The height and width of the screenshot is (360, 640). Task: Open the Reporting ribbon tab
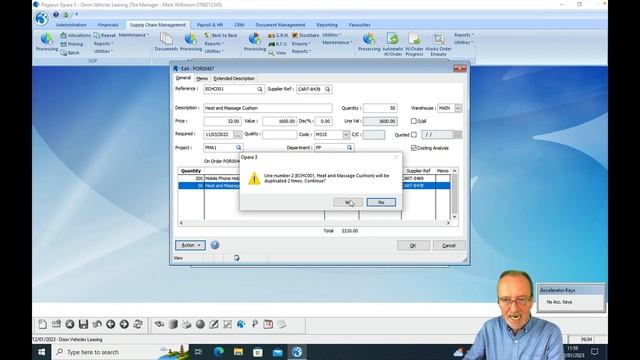click(x=327, y=25)
